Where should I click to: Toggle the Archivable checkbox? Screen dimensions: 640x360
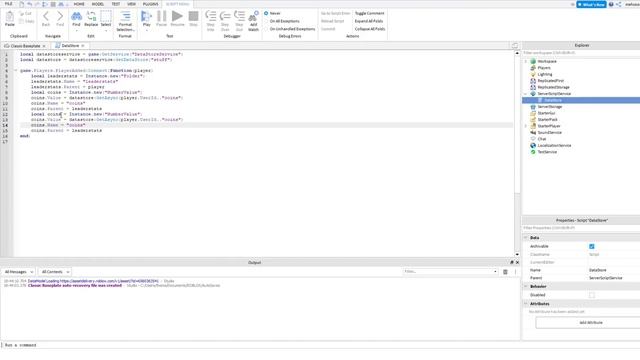tap(592, 247)
